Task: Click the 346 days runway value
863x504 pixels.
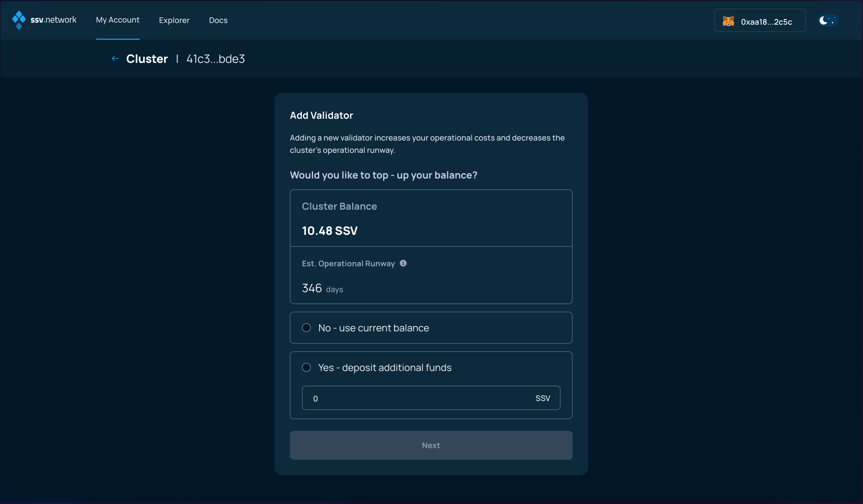Action: [x=323, y=288]
